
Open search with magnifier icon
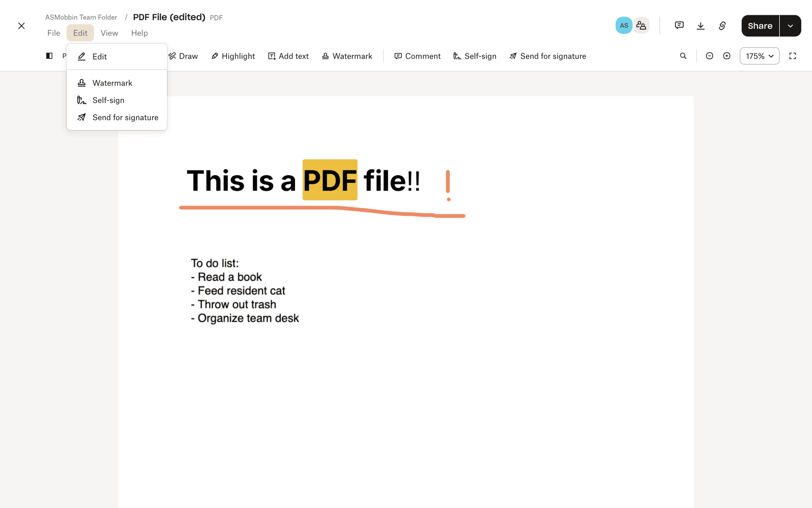point(683,56)
